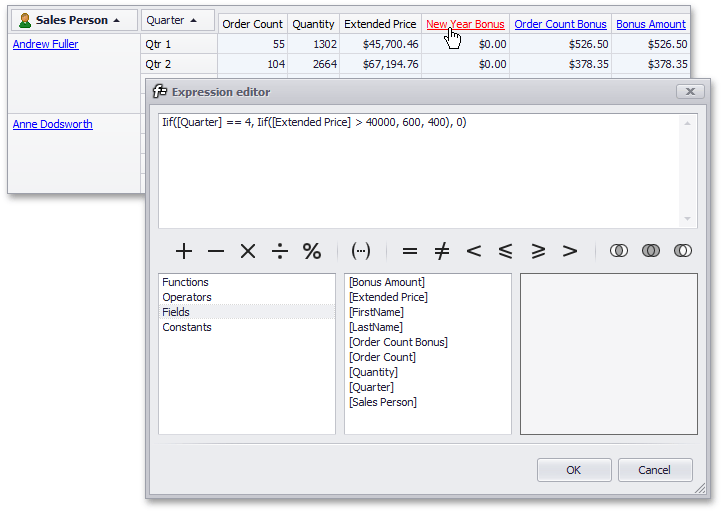
Task: Click inside the expression text box
Action: pyautogui.click(x=420, y=170)
